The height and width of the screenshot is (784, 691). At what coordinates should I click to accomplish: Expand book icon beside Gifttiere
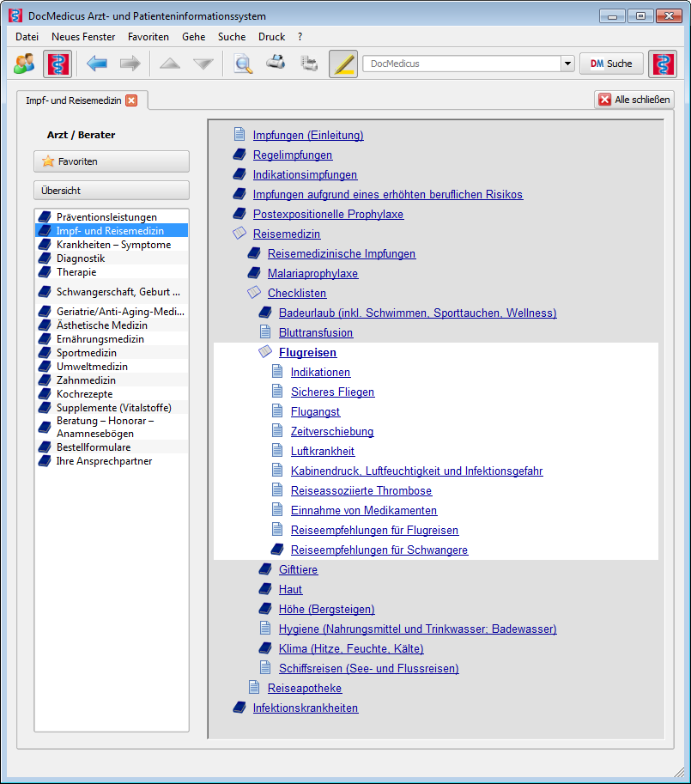(265, 569)
